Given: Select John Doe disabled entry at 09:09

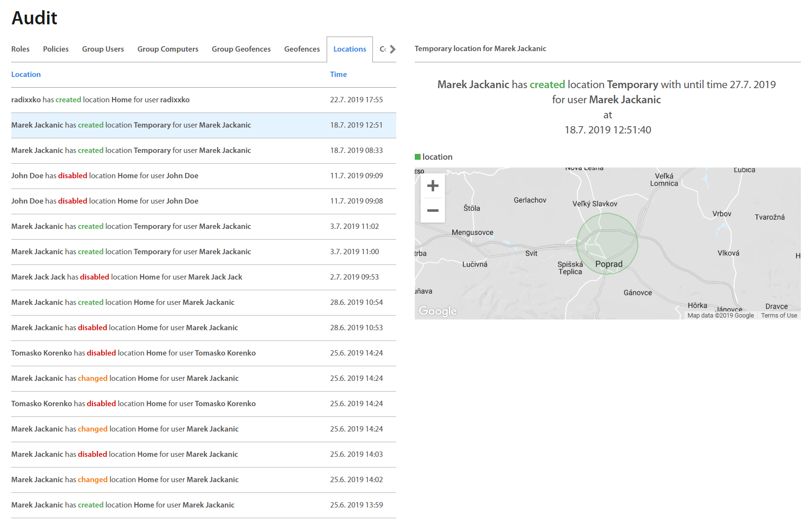Looking at the screenshot, I should (105, 176).
